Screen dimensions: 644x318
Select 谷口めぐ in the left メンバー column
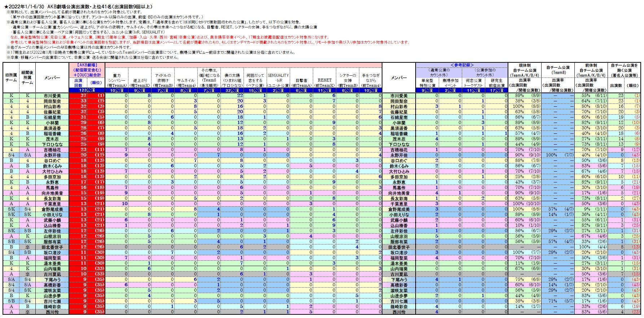[x=52, y=160]
